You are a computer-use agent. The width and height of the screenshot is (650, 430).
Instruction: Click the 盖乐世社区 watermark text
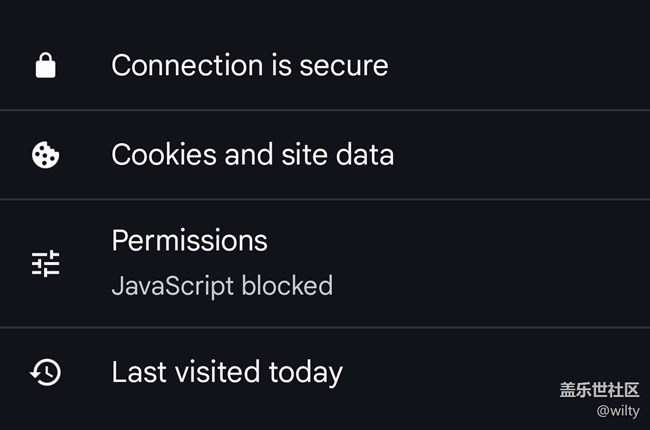pyautogui.click(x=599, y=390)
